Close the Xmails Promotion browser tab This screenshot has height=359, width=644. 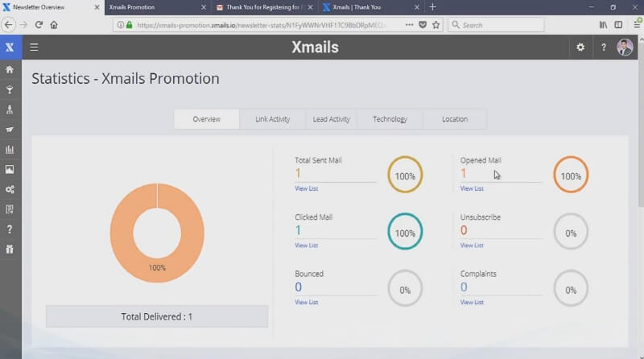click(204, 7)
